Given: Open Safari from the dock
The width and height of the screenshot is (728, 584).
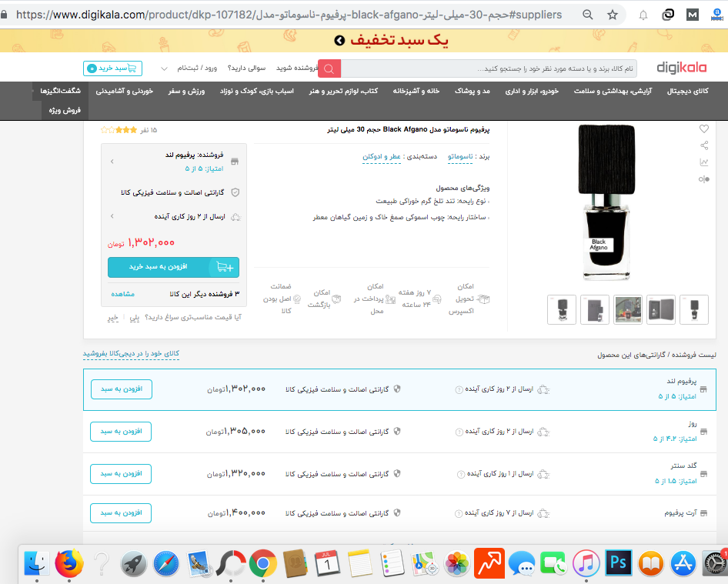Looking at the screenshot, I should (166, 563).
